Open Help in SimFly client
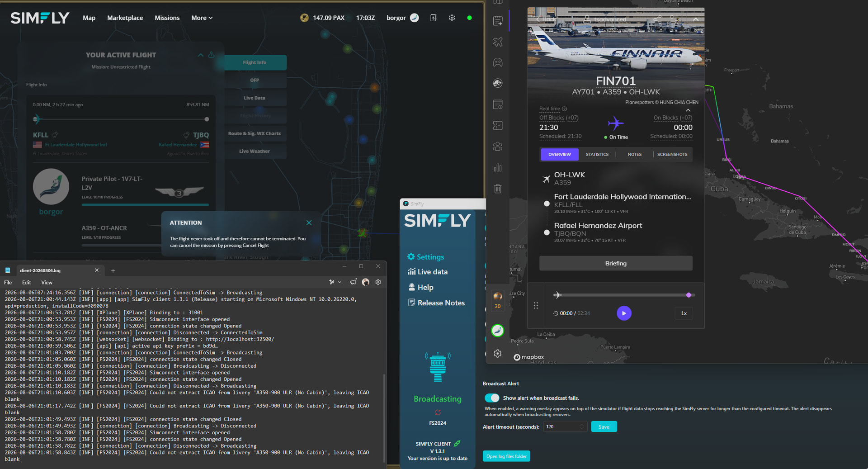868x469 pixels. 420,287
